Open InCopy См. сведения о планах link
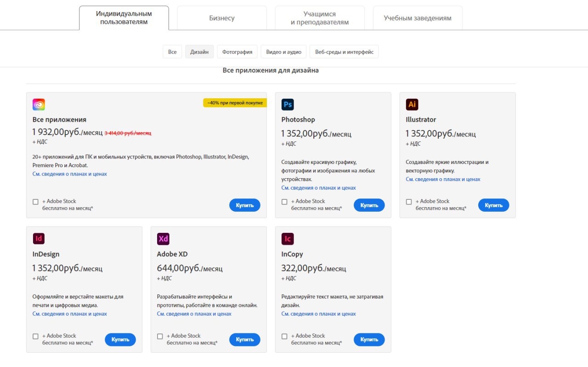This screenshot has width=588, height=367. pos(319,314)
